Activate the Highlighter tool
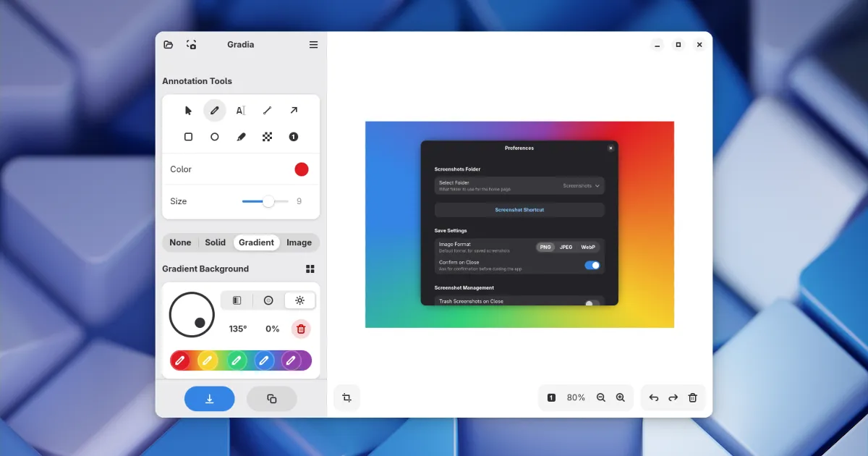This screenshot has height=456, width=868. (x=241, y=137)
